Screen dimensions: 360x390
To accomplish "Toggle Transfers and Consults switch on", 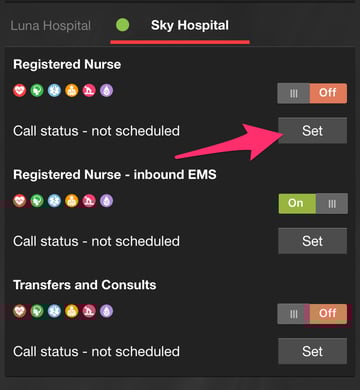I will [312, 314].
